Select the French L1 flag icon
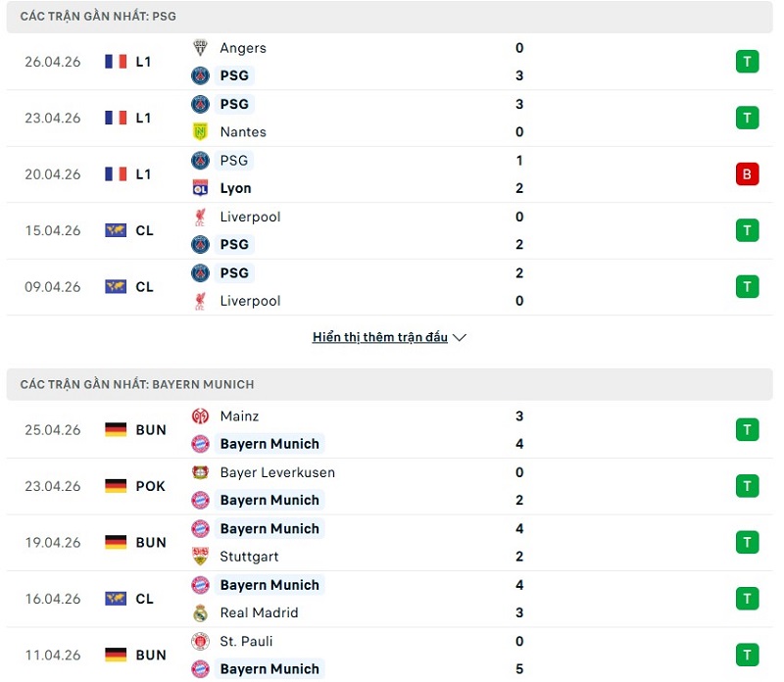784x682 pixels. pyautogui.click(x=109, y=62)
